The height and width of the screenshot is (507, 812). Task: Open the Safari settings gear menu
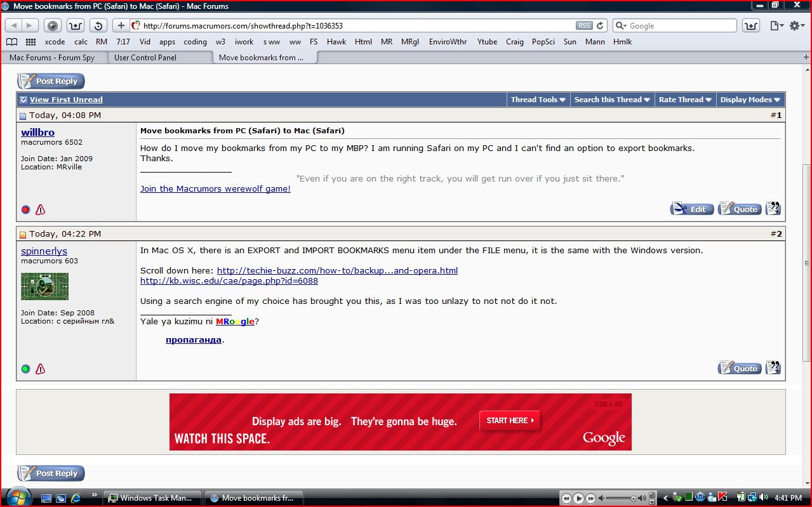(797, 25)
